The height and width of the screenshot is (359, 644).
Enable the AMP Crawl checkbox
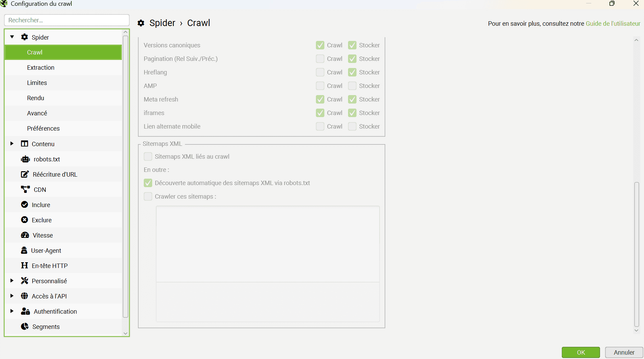(320, 86)
